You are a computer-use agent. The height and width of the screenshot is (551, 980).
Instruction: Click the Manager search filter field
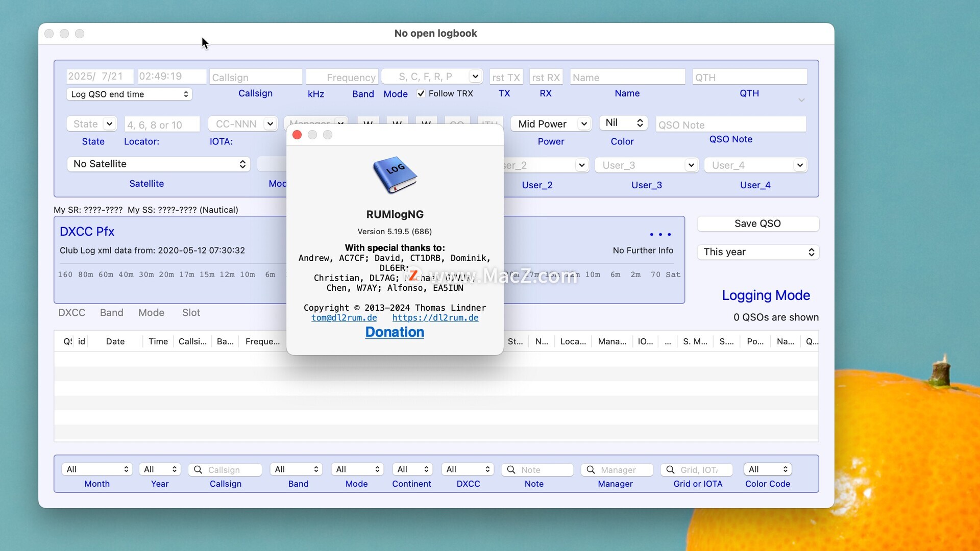coord(617,470)
